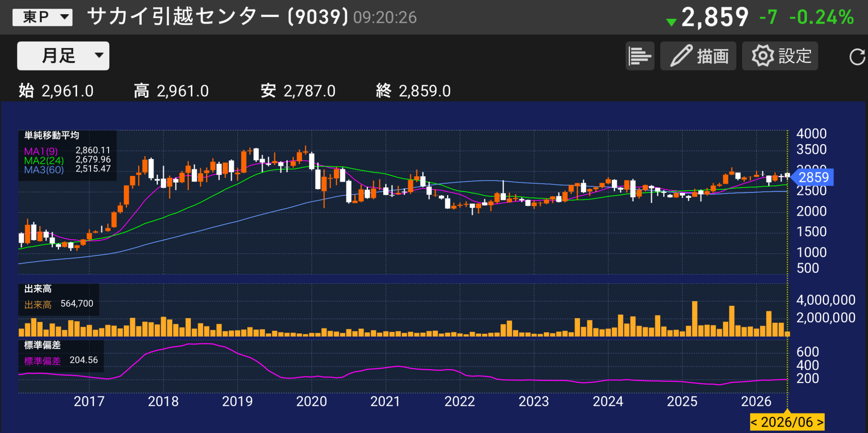
Task: Click the 2025 label on time axis
Action: [682, 402]
